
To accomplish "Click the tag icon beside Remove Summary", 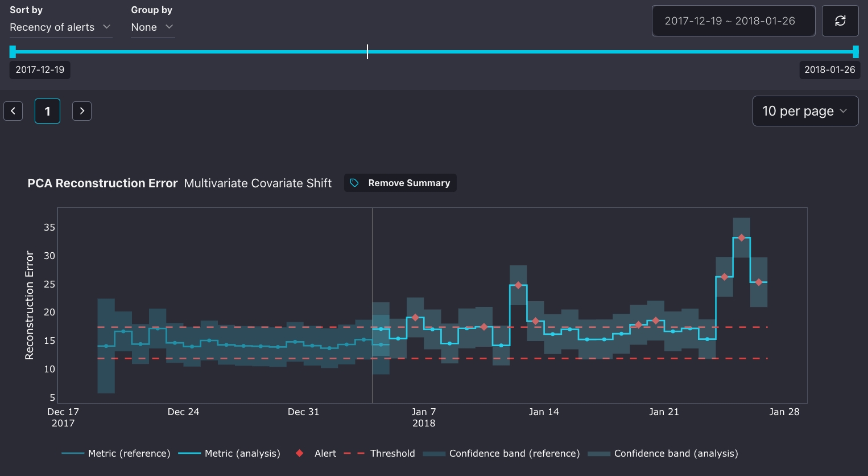I will (x=354, y=183).
